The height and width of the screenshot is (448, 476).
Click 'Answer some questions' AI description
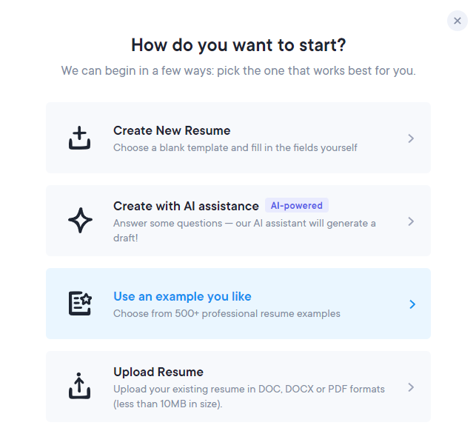245,230
